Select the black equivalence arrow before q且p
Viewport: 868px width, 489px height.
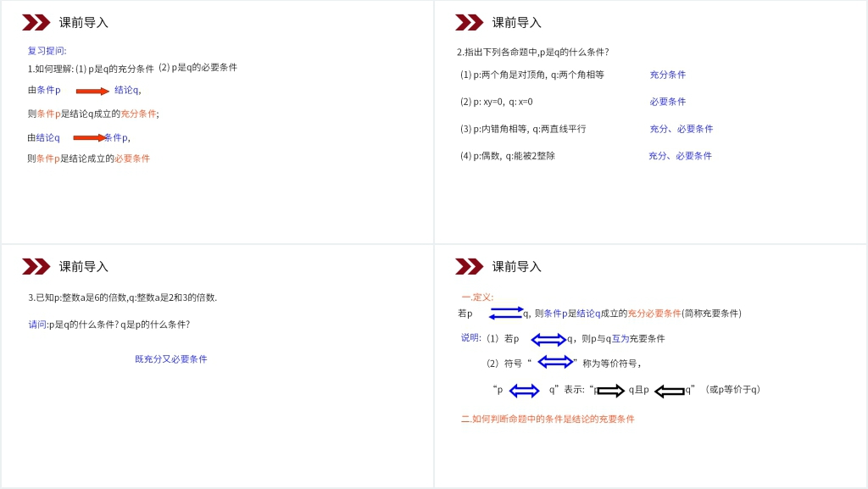pos(610,390)
